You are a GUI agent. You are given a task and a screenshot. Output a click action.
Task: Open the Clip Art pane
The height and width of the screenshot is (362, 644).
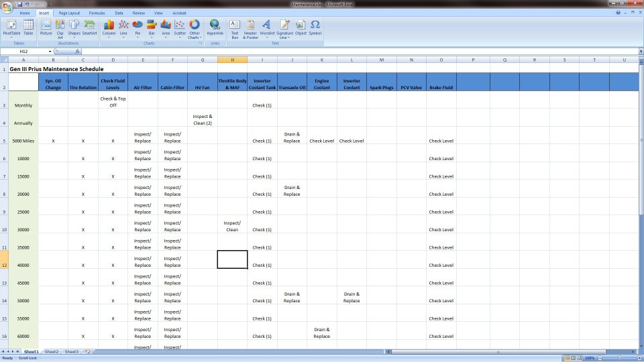coord(60,29)
